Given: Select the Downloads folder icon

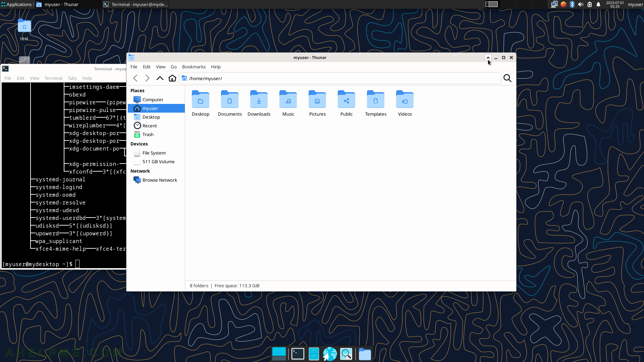Looking at the screenshot, I should click(x=259, y=104).
